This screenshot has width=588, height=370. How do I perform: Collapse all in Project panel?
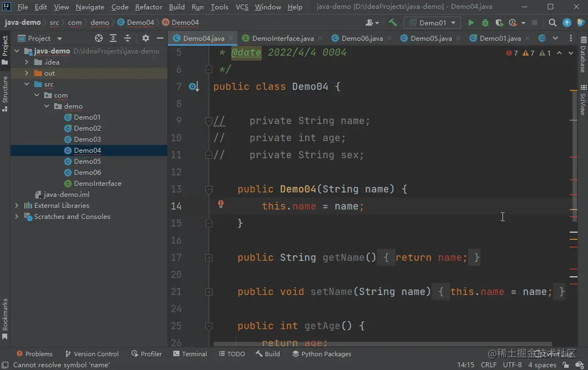128,39
